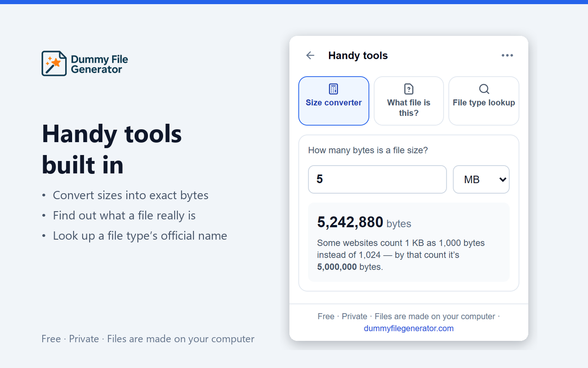Click 'Convert sizes into exact bytes' bullet
The height and width of the screenshot is (368, 588).
coord(130,195)
